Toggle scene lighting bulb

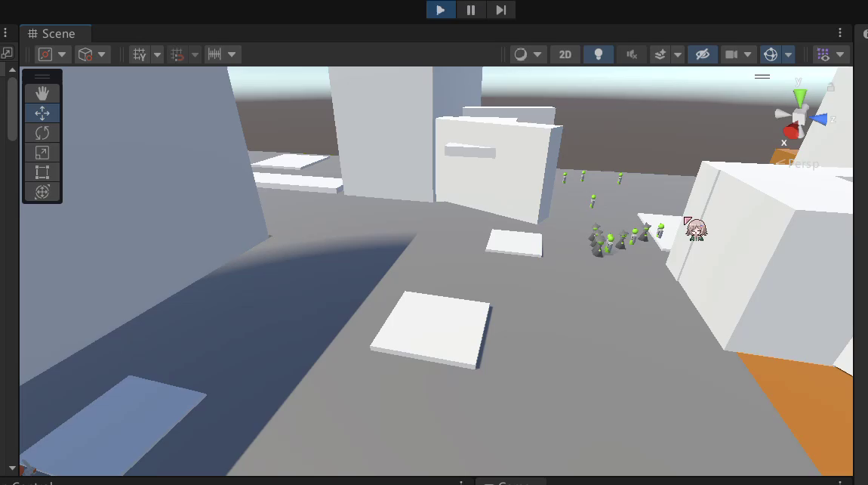point(599,54)
